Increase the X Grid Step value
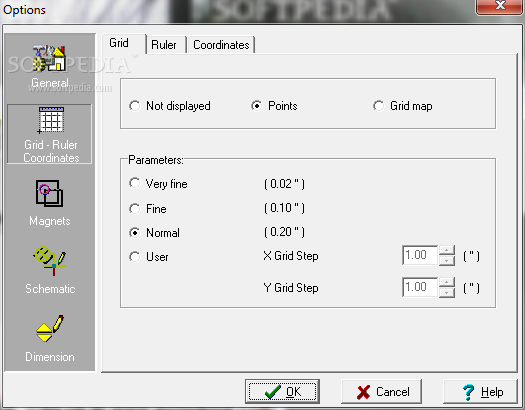 pos(446,250)
